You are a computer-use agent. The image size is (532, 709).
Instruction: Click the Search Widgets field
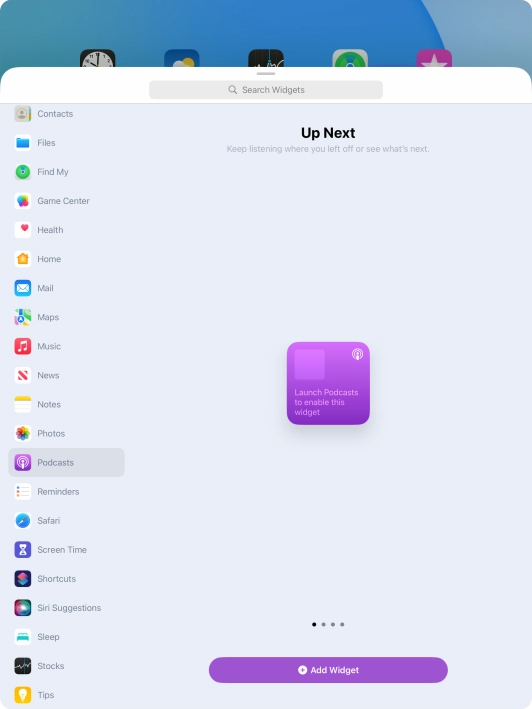(266, 90)
